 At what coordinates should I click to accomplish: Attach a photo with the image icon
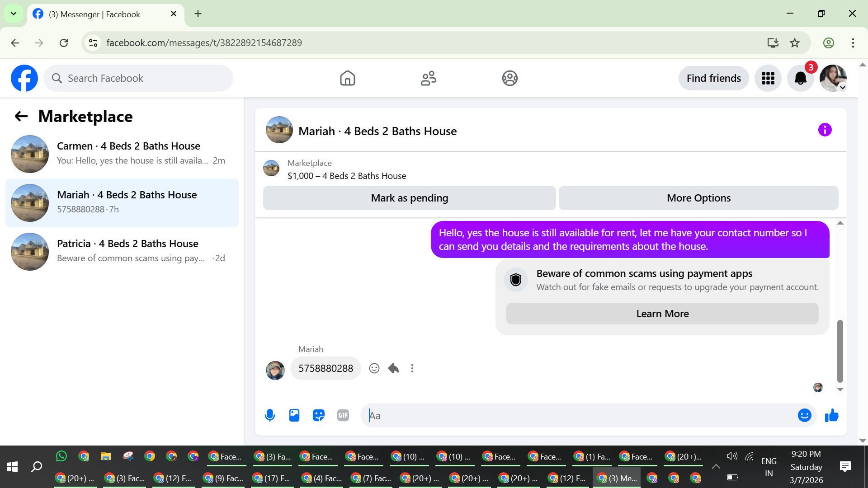pos(294,415)
